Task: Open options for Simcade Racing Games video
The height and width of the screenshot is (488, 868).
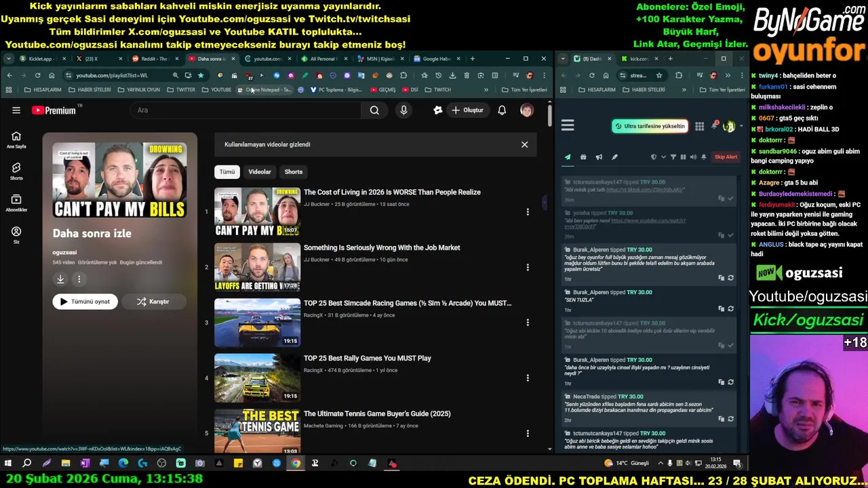Action: 528,323
